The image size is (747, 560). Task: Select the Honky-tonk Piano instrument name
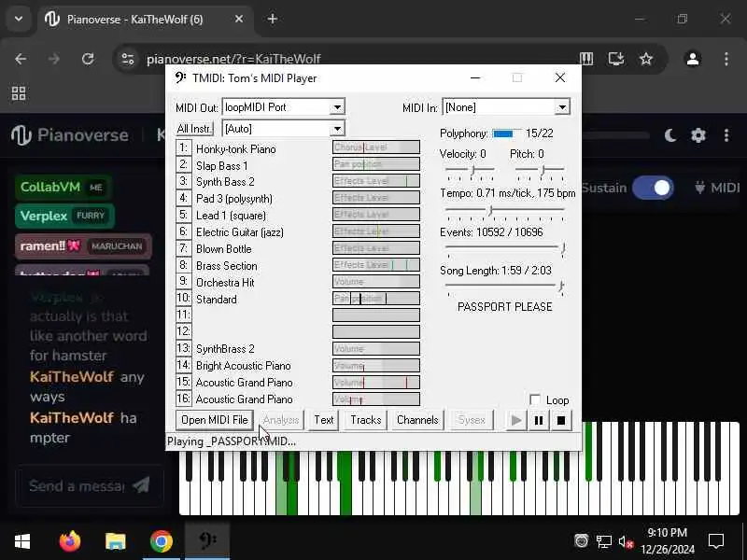pyautogui.click(x=236, y=149)
